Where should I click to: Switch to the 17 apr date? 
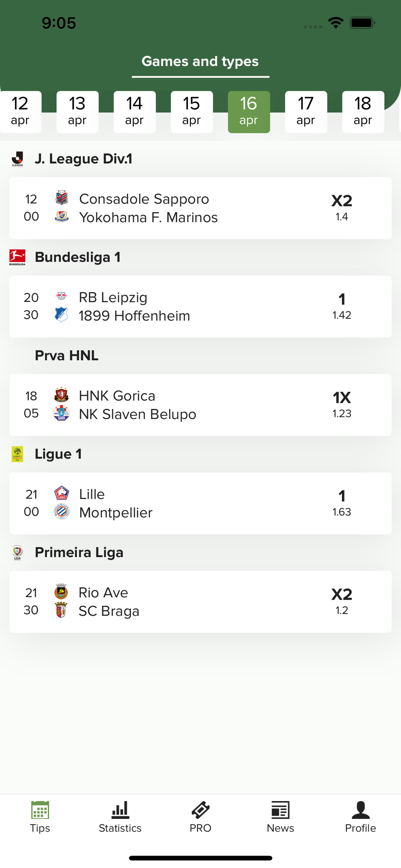(306, 112)
